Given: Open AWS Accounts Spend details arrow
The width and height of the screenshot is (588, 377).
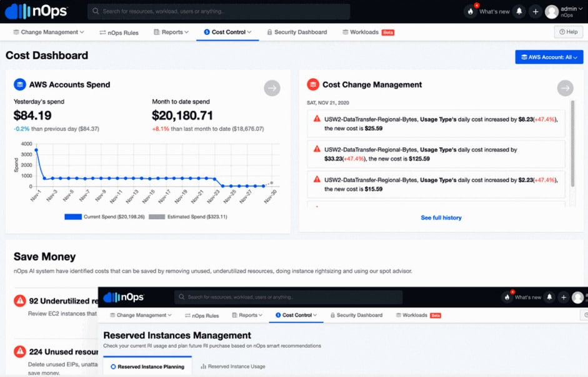Looking at the screenshot, I should click(x=272, y=88).
